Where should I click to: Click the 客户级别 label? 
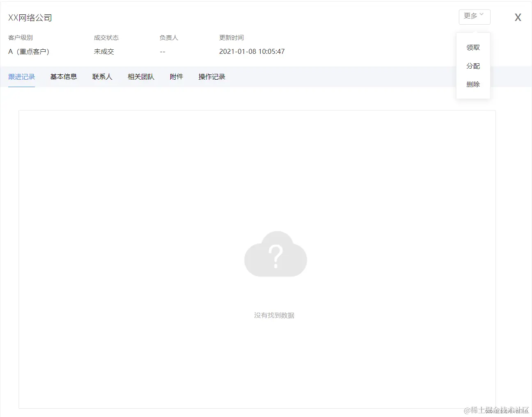21,38
